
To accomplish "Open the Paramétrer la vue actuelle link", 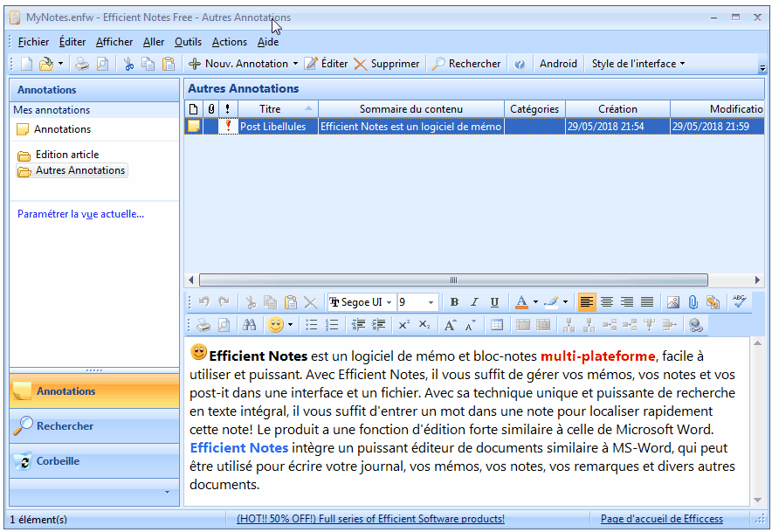I will pyautogui.click(x=80, y=214).
